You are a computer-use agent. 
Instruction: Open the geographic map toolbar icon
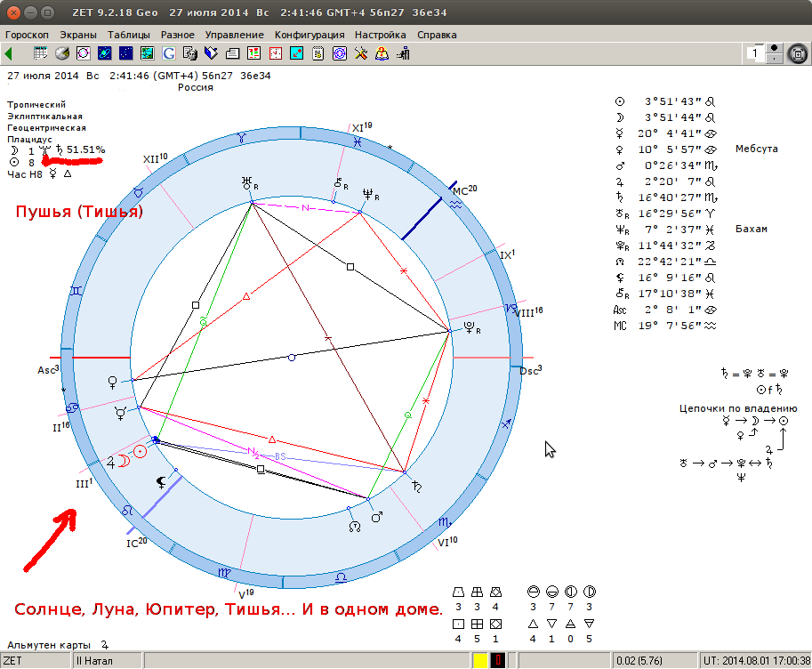(x=147, y=53)
